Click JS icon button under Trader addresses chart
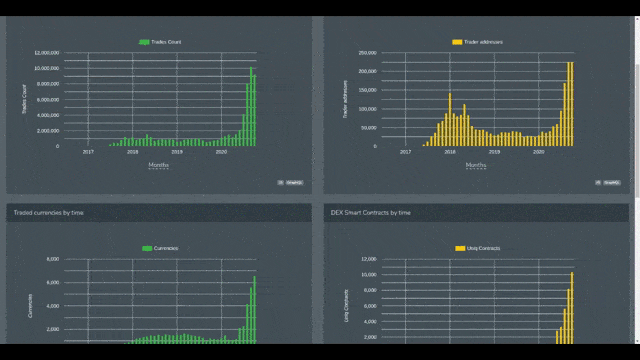This screenshot has height=360, width=640. pos(598,182)
